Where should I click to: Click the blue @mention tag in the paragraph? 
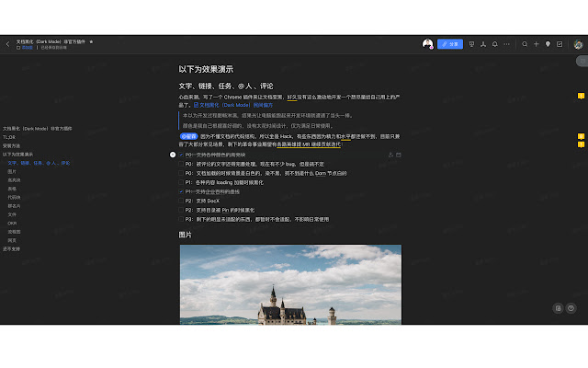[x=188, y=136]
